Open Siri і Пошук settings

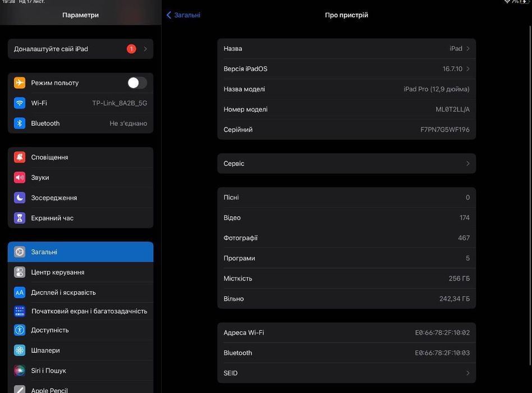[x=80, y=371]
